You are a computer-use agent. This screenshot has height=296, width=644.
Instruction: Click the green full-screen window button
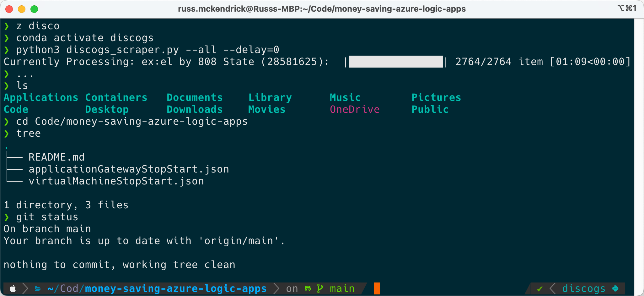(x=34, y=9)
